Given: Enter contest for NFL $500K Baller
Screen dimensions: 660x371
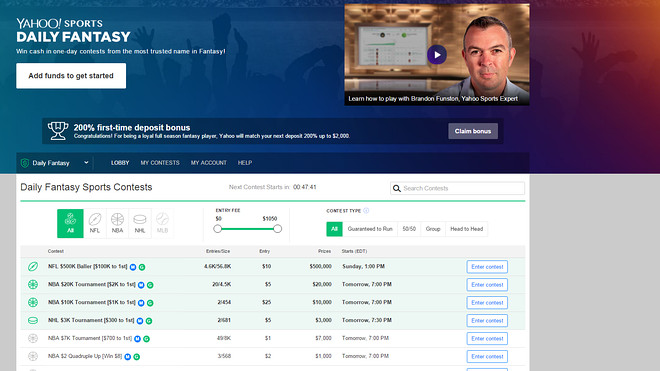Looking at the screenshot, I should pyautogui.click(x=487, y=267).
